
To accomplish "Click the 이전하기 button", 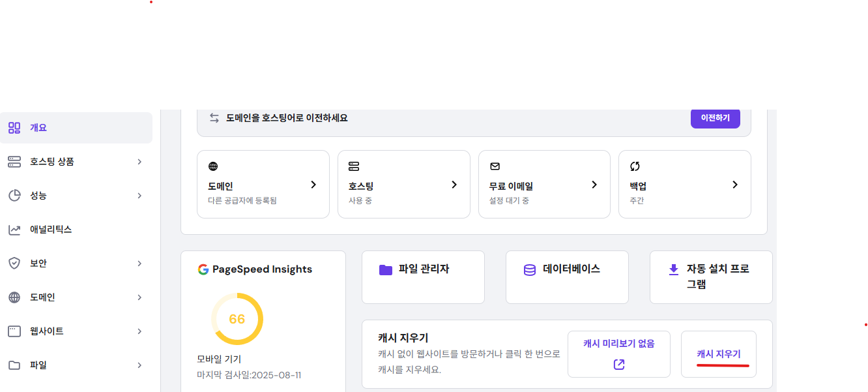I will point(716,118).
